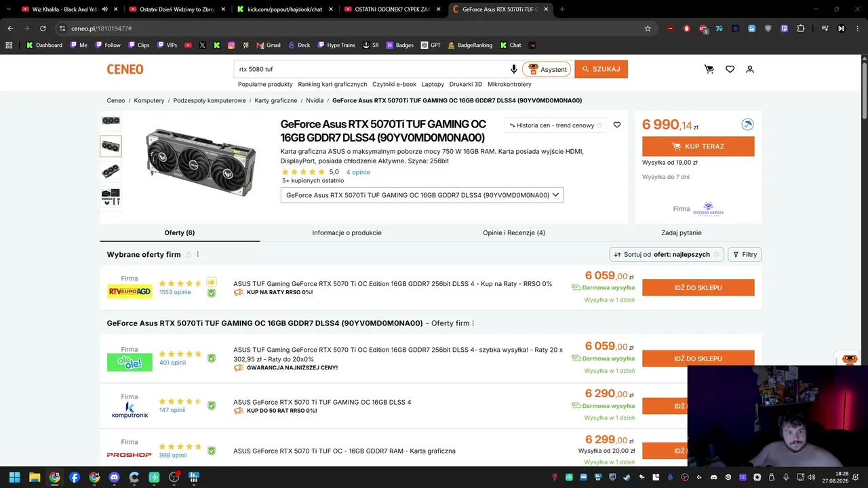868x488 pixels.
Task: Bookmark this page with the star icon
Action: click(648, 28)
